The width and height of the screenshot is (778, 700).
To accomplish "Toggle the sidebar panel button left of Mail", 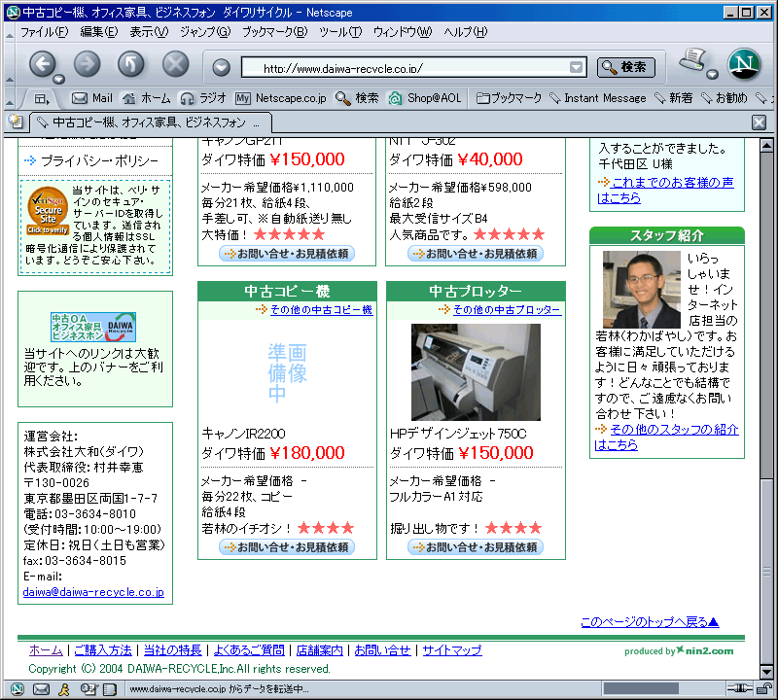I will 42,99.
